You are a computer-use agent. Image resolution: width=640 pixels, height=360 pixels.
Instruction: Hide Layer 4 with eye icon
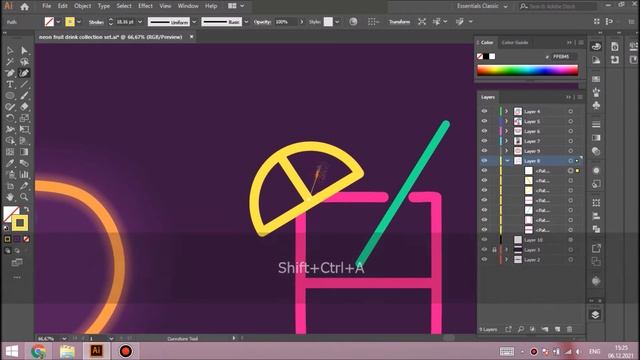pos(484,111)
